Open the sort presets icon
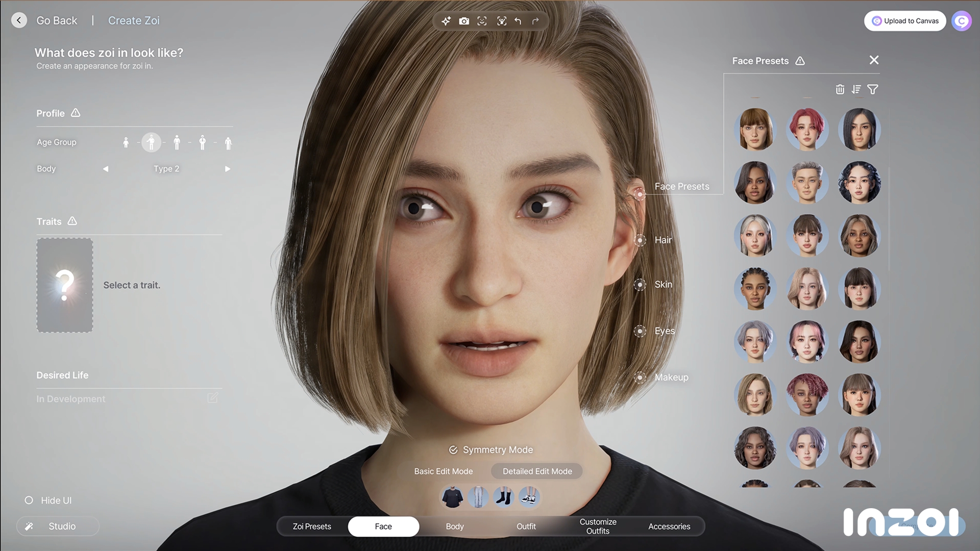Screen dimensions: 980x551 click(856, 89)
